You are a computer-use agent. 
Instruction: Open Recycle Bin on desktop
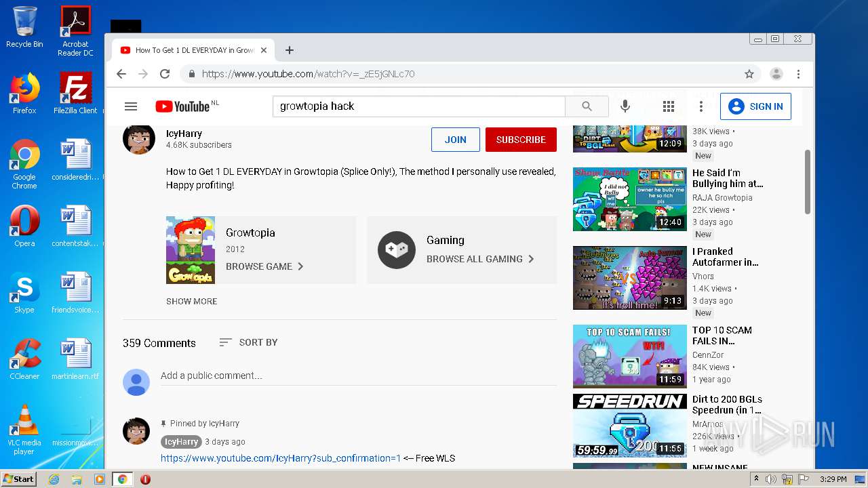(x=24, y=27)
